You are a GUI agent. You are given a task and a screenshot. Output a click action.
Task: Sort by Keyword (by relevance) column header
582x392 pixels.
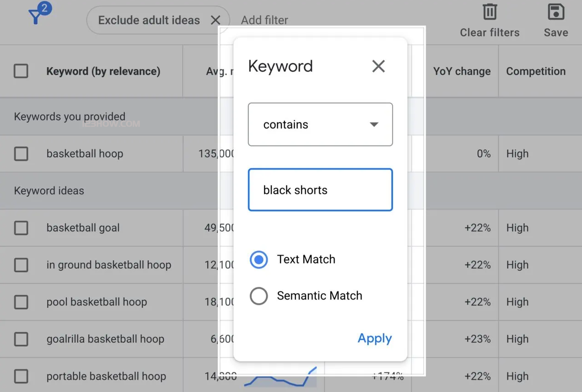(103, 71)
